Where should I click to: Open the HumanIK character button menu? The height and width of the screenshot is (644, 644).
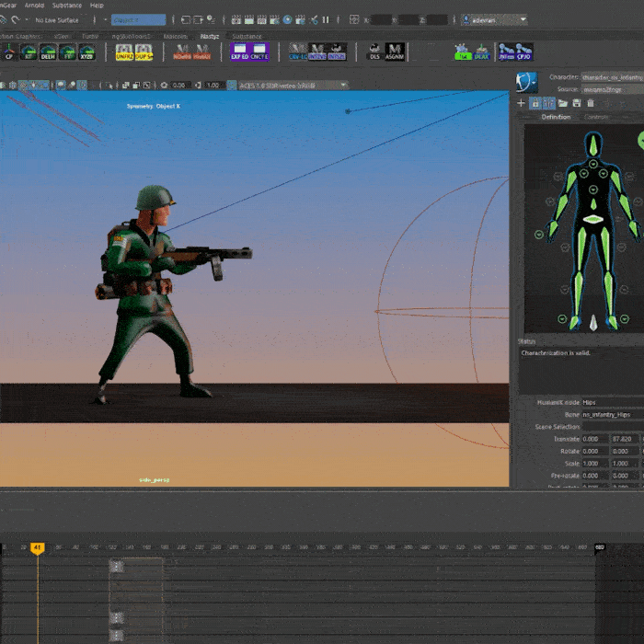[526, 83]
